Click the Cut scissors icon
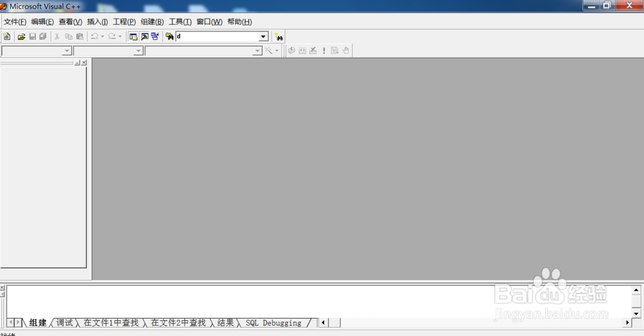Viewport: 644px width, 336px height. point(57,37)
